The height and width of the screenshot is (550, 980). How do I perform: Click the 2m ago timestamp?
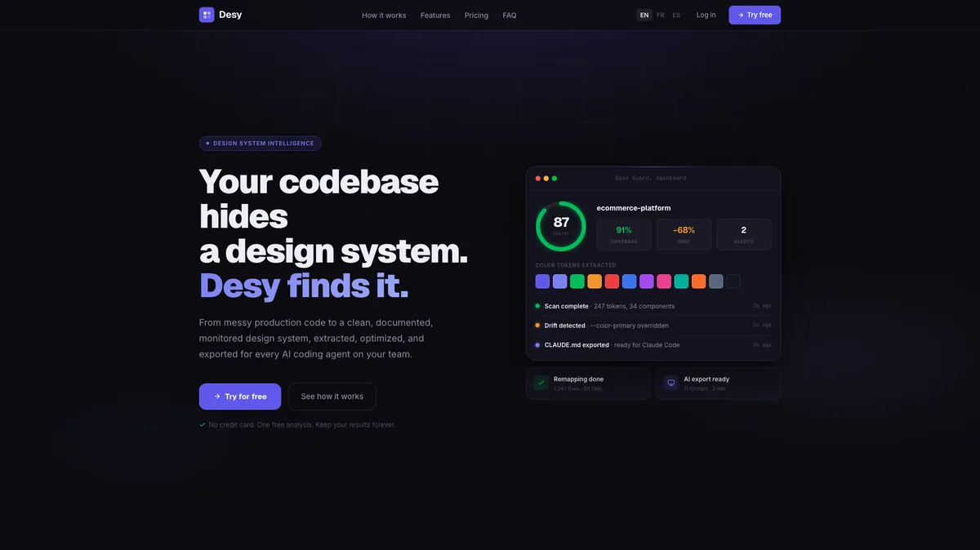tap(762, 306)
